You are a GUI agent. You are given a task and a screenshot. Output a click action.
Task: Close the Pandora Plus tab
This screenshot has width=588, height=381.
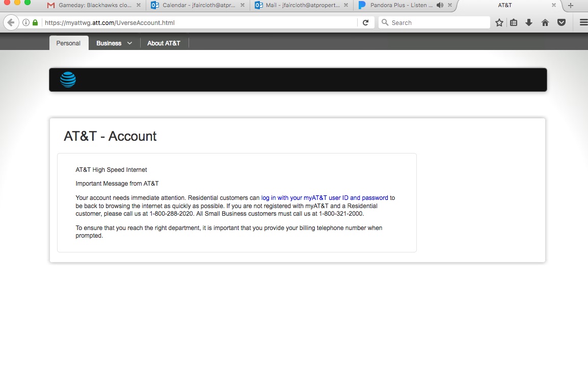(x=449, y=5)
